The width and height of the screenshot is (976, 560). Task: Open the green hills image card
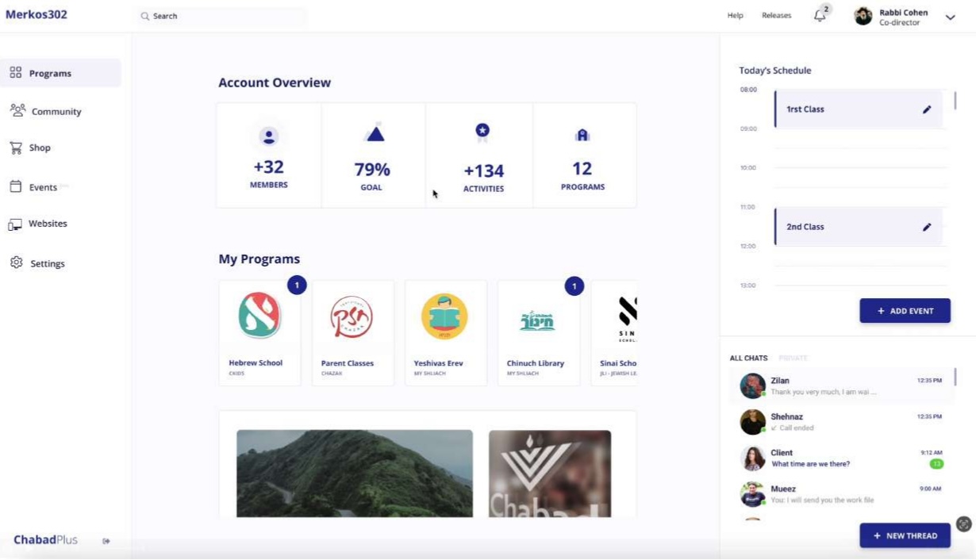355,474
